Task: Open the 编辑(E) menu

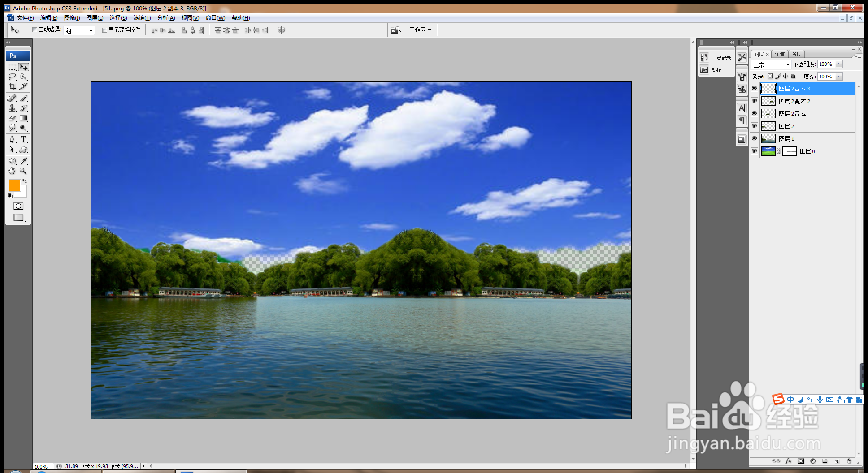Action: pos(49,18)
